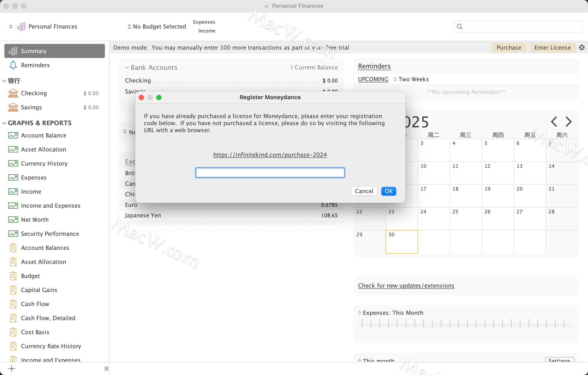The image size is (588, 375).
Task: Open the infinitekind.com purchase link
Action: (270, 155)
